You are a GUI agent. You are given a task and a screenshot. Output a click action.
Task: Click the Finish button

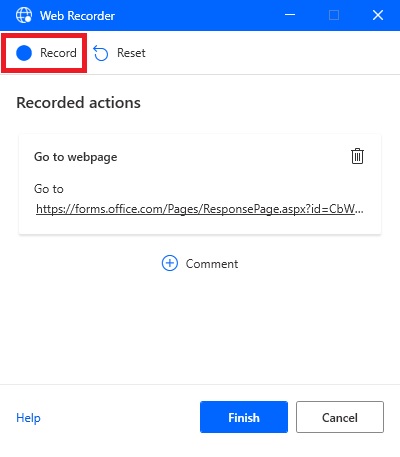244,417
